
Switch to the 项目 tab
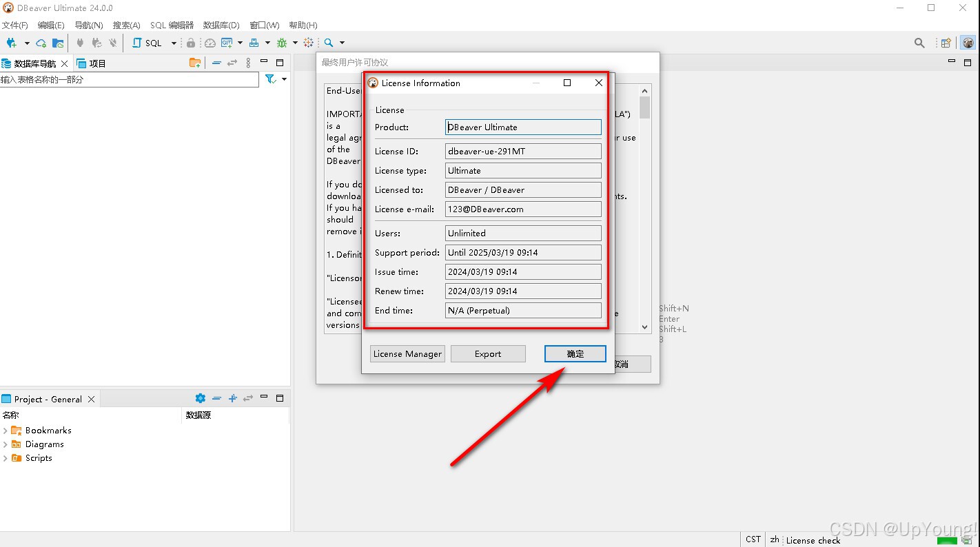(92, 63)
